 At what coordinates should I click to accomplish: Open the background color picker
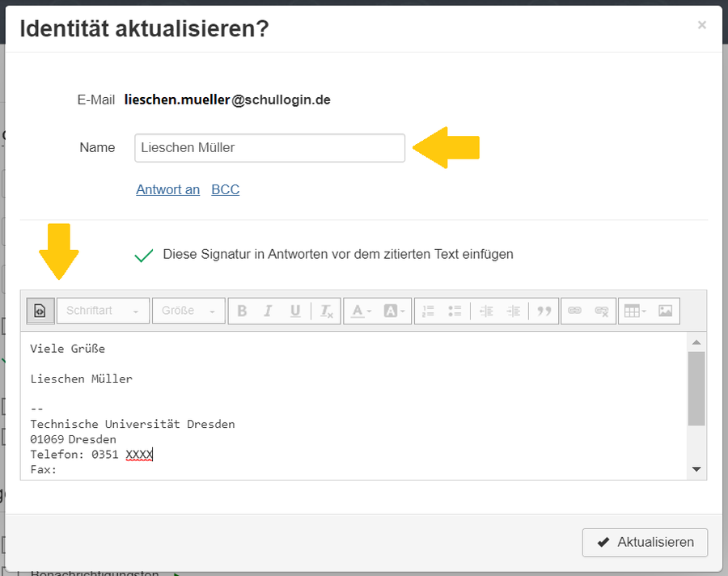394,311
